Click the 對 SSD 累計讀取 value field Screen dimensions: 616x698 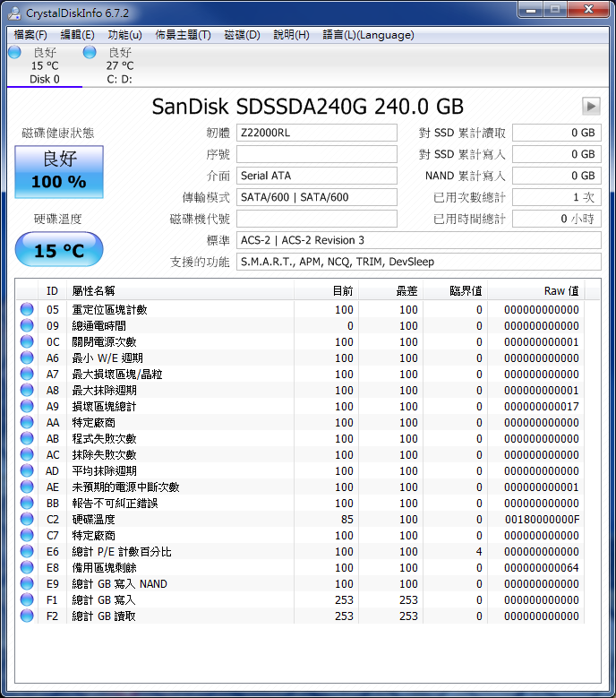click(556, 133)
